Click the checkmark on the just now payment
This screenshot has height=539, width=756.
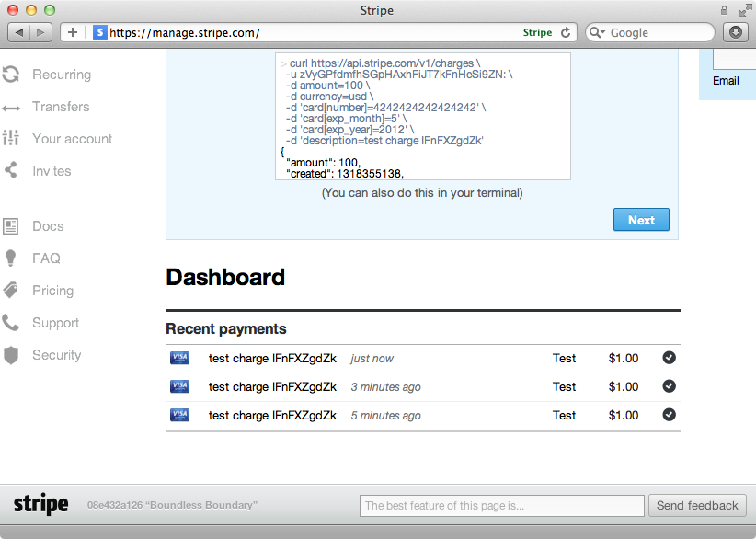(669, 358)
